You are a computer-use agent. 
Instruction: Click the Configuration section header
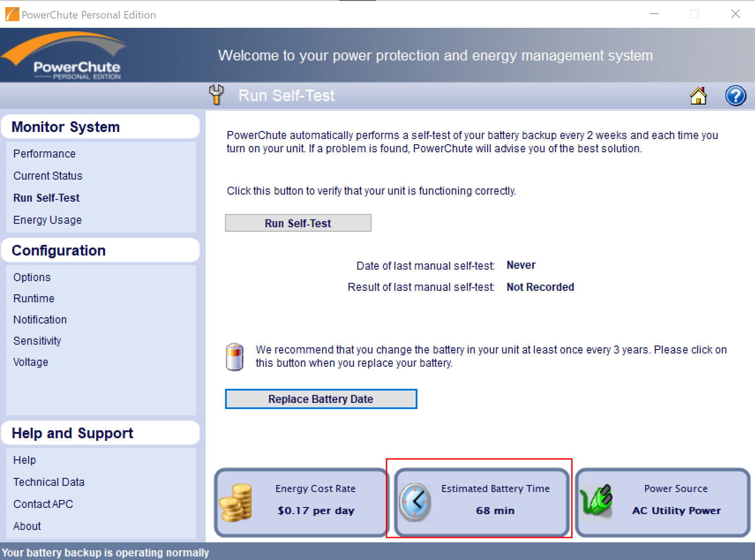101,251
